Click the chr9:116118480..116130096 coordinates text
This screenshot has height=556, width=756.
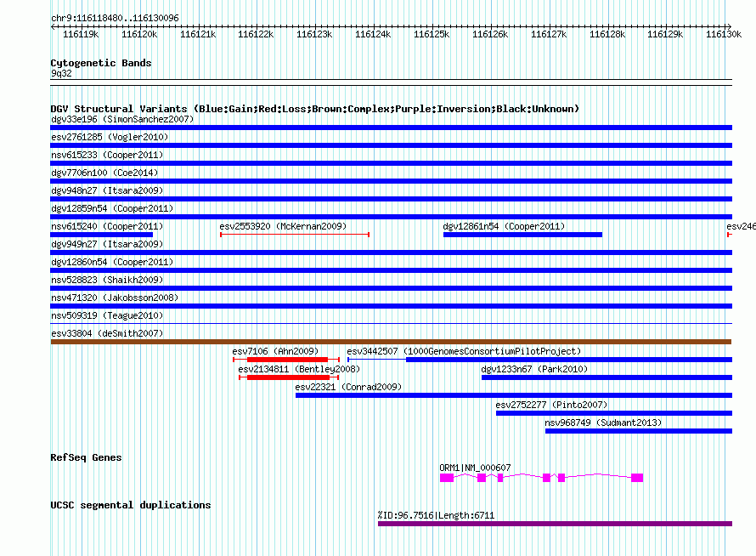click(x=115, y=18)
